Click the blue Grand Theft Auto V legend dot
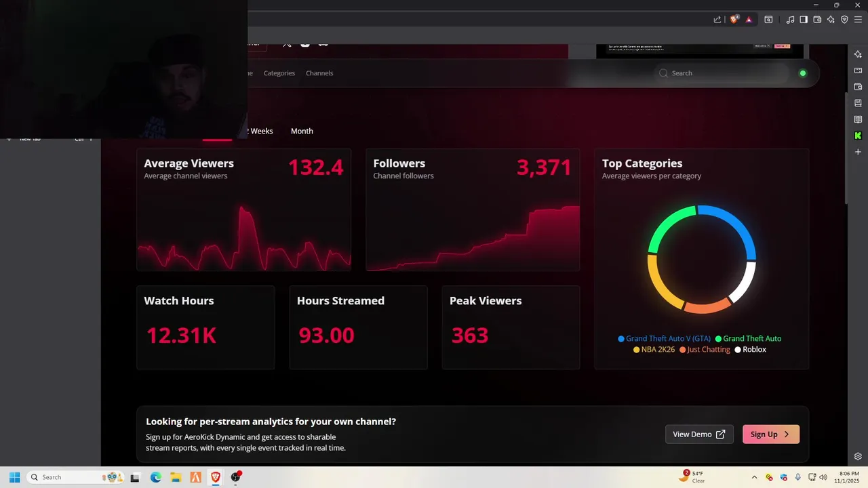Image resolution: width=868 pixels, height=488 pixels. pyautogui.click(x=621, y=339)
